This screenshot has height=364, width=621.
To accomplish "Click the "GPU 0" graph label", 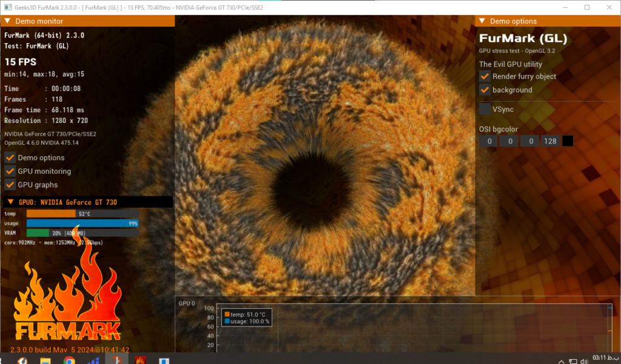I will click(187, 303).
